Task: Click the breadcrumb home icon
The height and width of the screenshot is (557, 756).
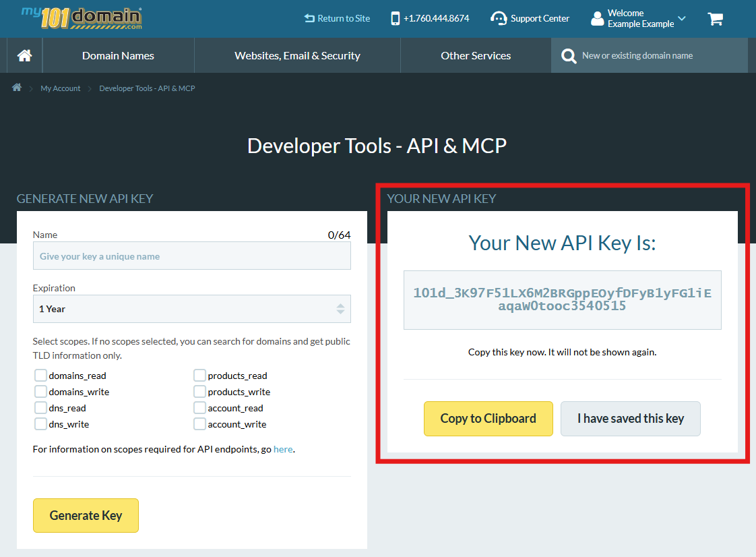Action: 17,88
